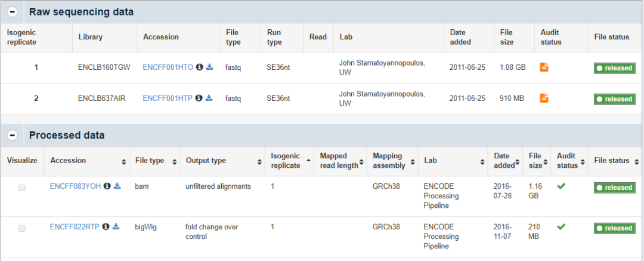This screenshot has width=644, height=261.
Task: Check Visualize box for ENCFF822RTP
Action: 22,228
